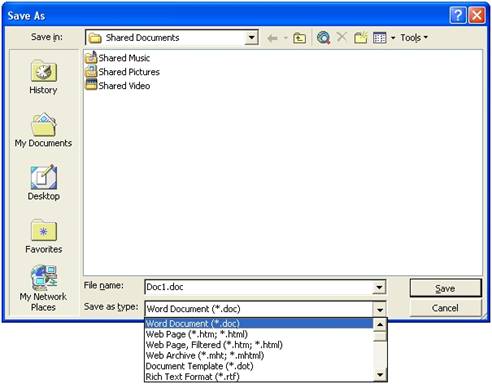492x384 pixels.
Task: Create a new folder with toolbar icon
Action: point(360,38)
